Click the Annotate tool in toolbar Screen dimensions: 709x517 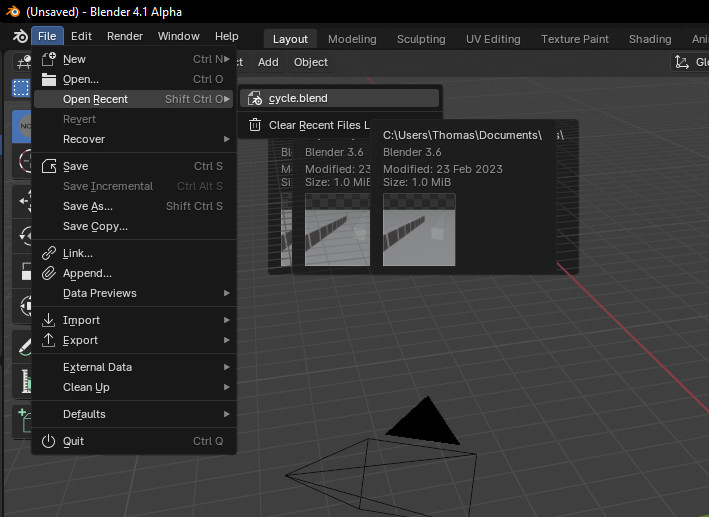22,346
